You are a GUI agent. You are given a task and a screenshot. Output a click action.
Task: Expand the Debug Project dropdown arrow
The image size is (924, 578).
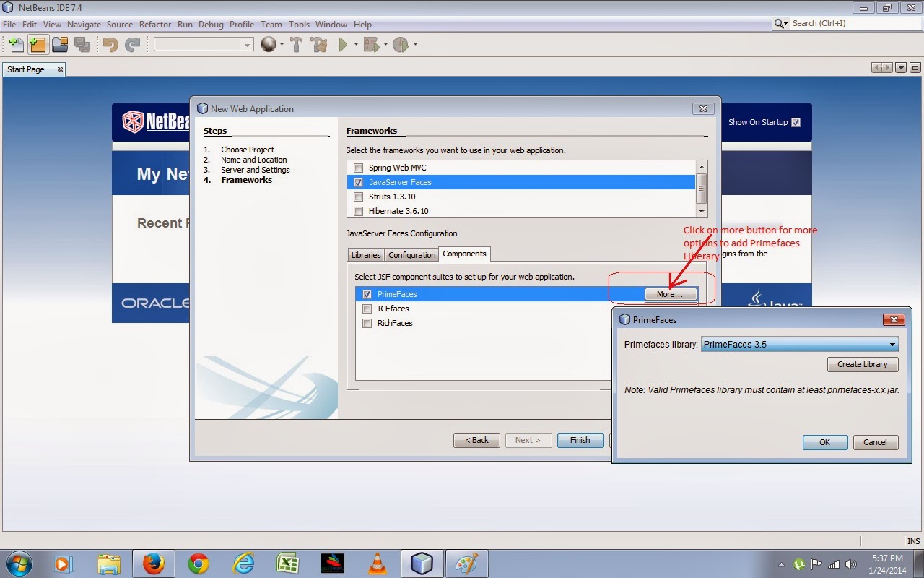[x=385, y=45]
